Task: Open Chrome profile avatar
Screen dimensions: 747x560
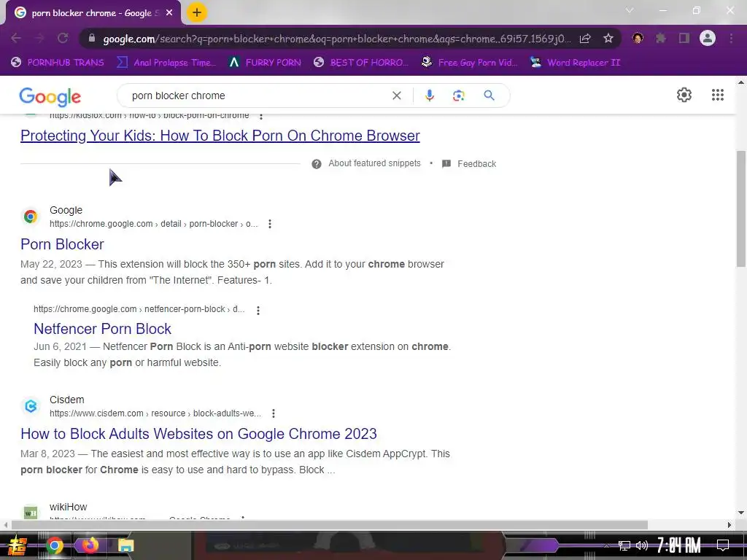Action: (x=708, y=39)
